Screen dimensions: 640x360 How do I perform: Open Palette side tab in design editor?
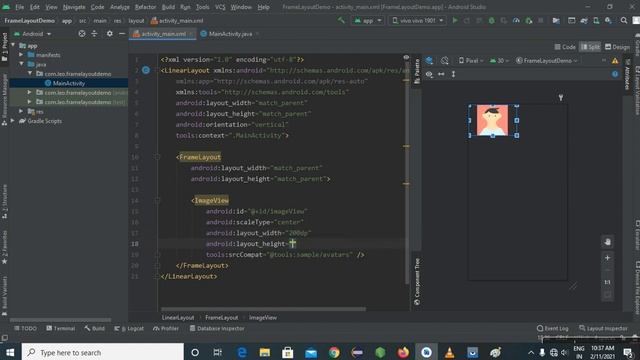(x=417, y=71)
